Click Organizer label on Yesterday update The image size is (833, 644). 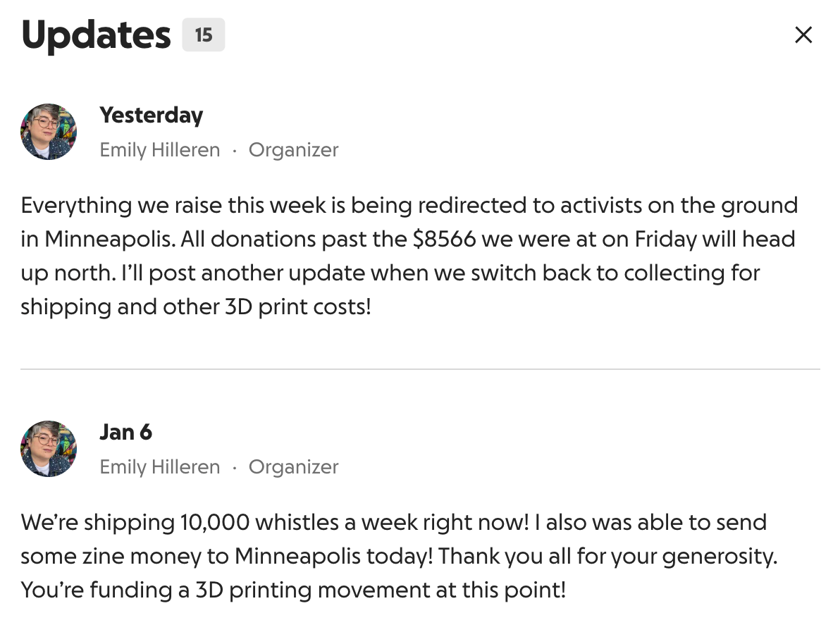(293, 149)
